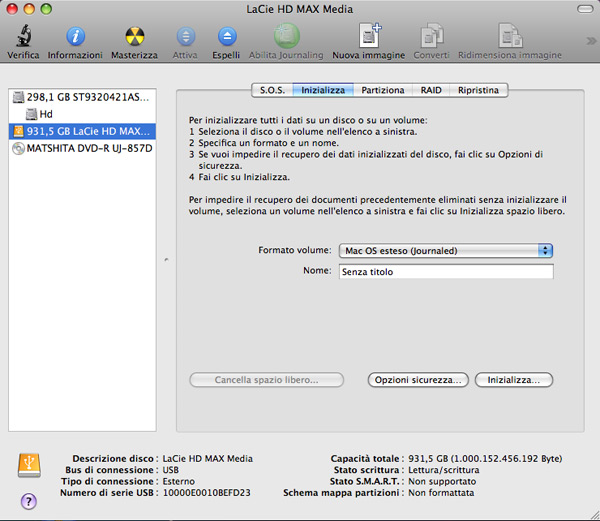Switch to the Inizializza tab

pyautogui.click(x=323, y=90)
